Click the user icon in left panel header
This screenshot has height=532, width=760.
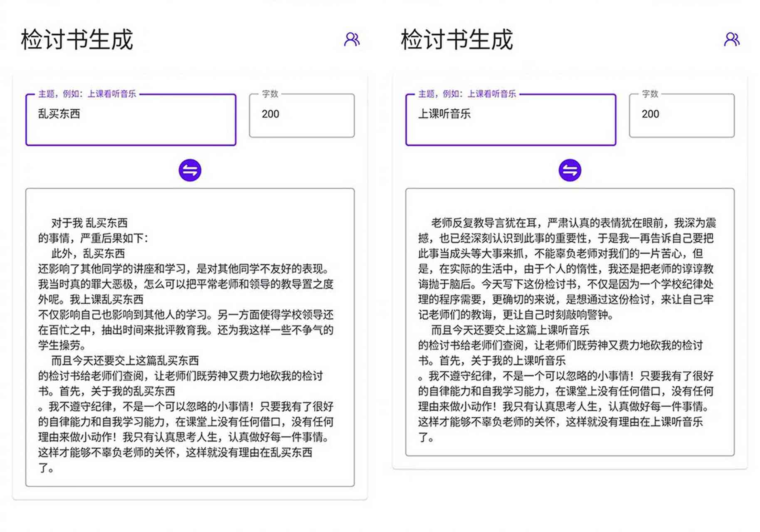coord(352,39)
